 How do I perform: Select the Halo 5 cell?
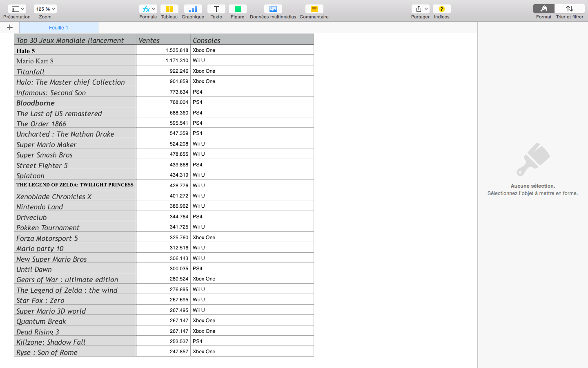click(75, 50)
